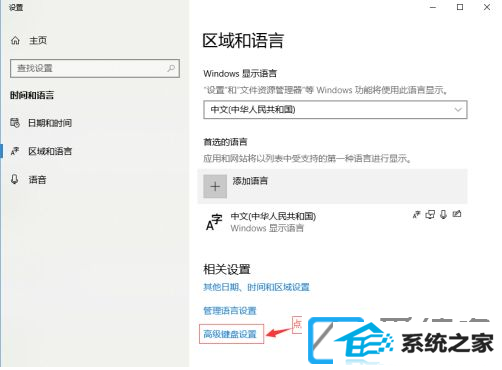Open 其他日期、时间和区域设置 link
This screenshot has height=370, width=502.
[256, 287]
